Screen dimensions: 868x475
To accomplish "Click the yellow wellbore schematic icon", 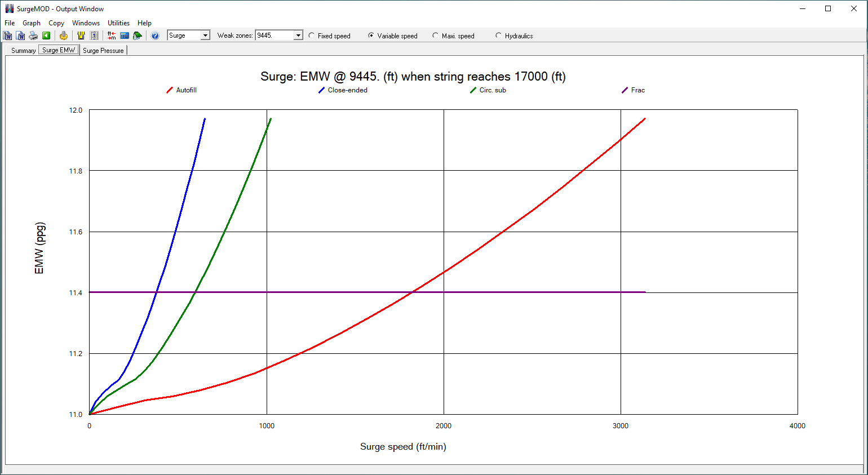I will point(81,35).
